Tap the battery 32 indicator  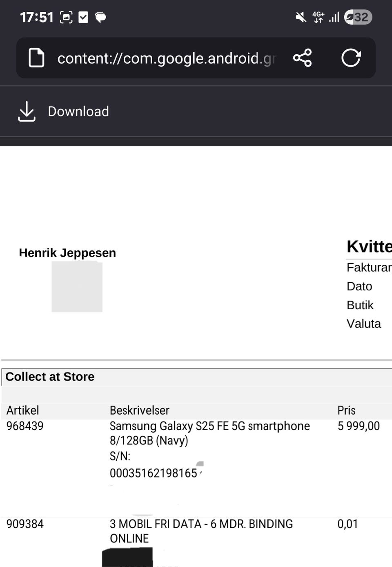[358, 17]
